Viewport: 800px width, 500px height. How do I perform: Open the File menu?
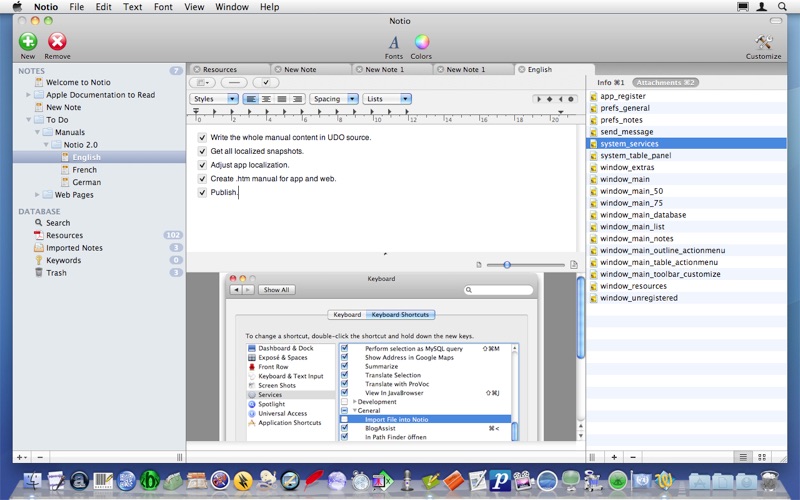point(77,7)
